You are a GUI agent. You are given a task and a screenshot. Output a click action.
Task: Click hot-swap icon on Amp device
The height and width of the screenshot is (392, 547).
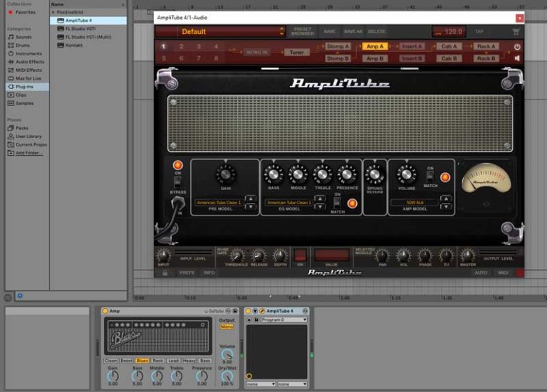pos(229,311)
